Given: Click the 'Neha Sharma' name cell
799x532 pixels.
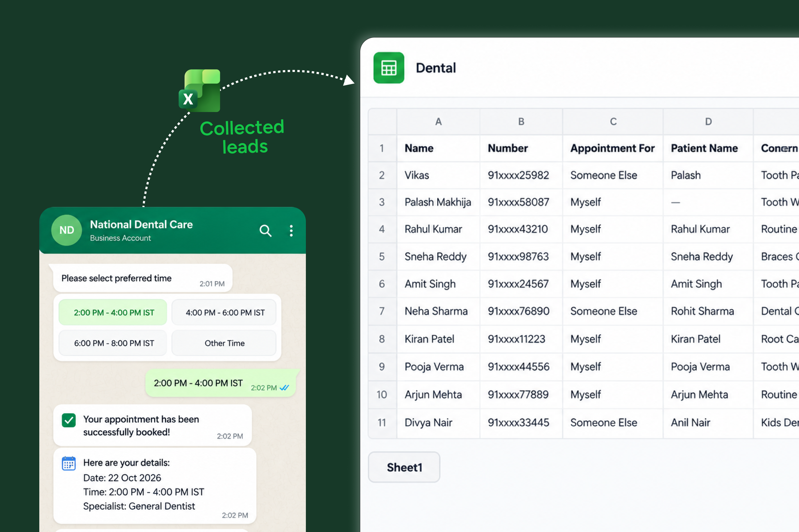Looking at the screenshot, I should [439, 311].
